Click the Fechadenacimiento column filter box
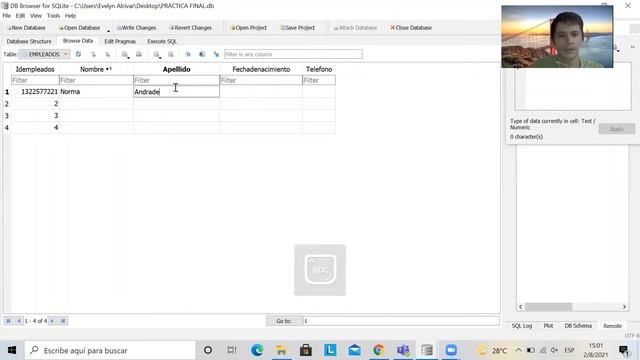 coord(261,80)
